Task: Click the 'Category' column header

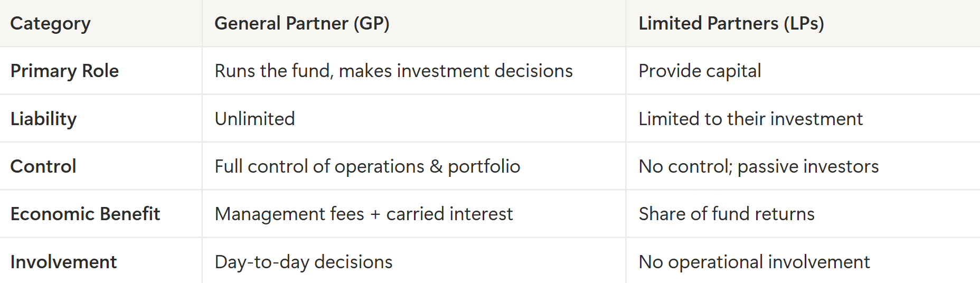Action: pos(51,24)
